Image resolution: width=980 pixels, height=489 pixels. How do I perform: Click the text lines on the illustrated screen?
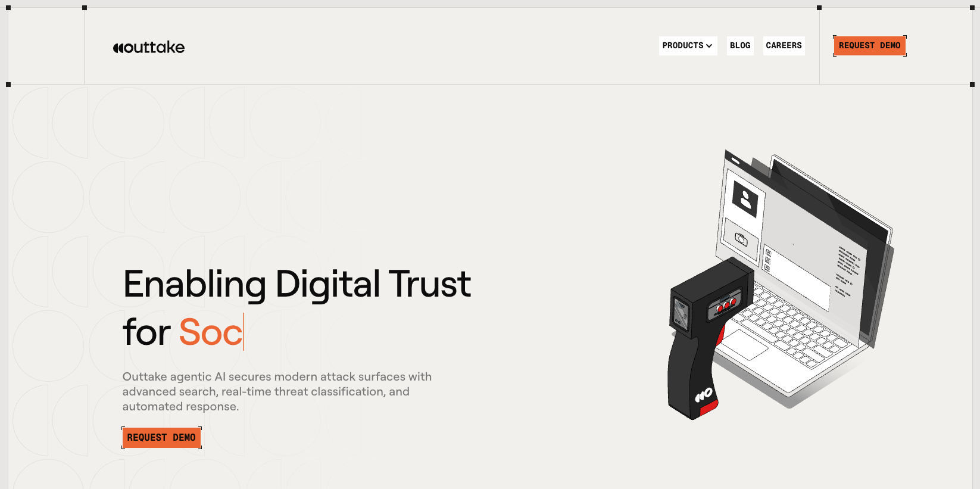[x=849, y=270]
